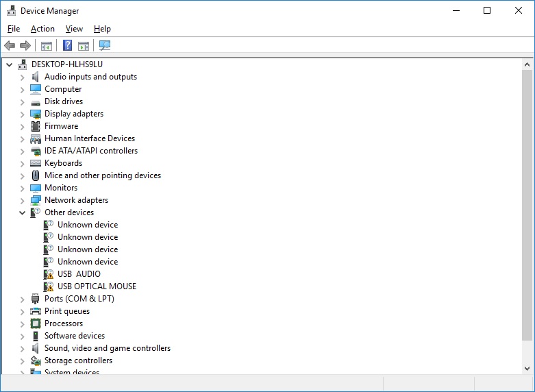The height and width of the screenshot is (392, 535).
Task: Click the Display adapters icon
Action: coord(36,114)
